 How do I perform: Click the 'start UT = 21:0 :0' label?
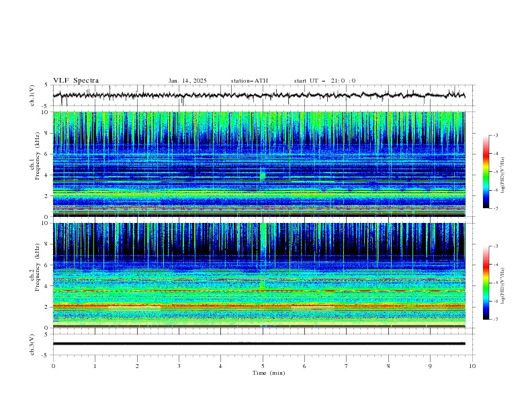[x=324, y=81]
